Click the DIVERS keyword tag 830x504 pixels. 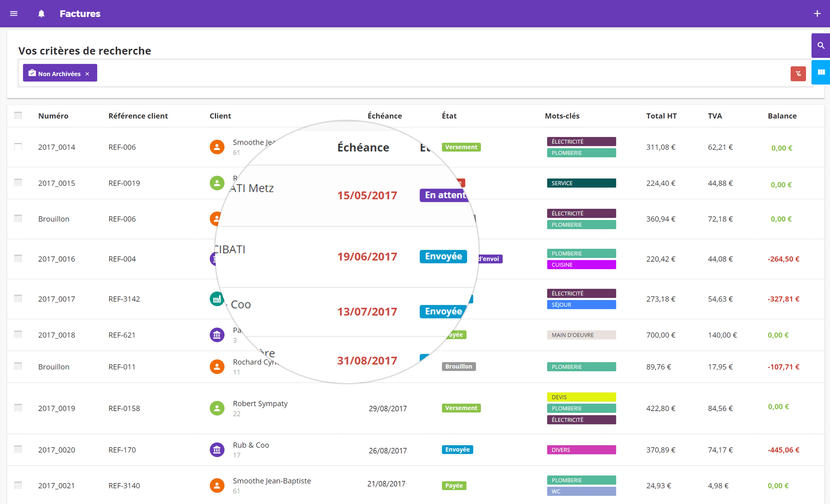[x=581, y=450]
